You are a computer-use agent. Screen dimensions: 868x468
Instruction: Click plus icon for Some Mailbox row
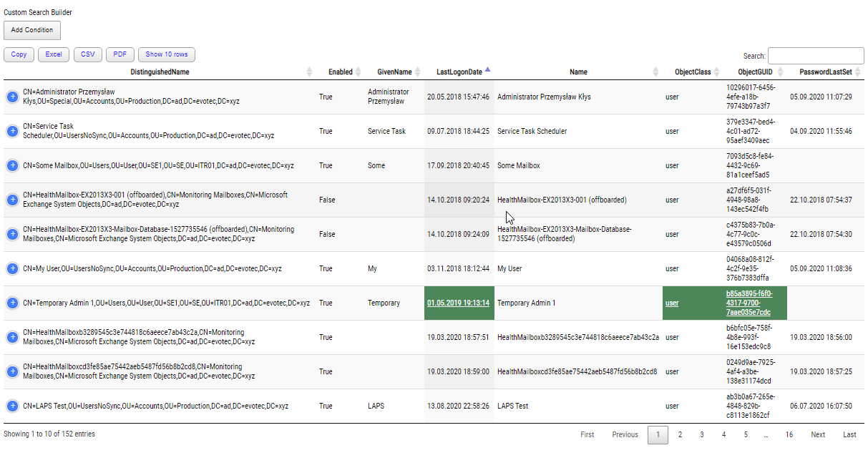12,165
